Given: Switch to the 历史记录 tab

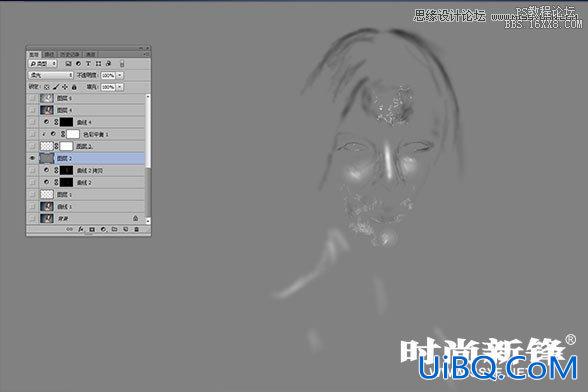Looking at the screenshot, I should [70, 55].
